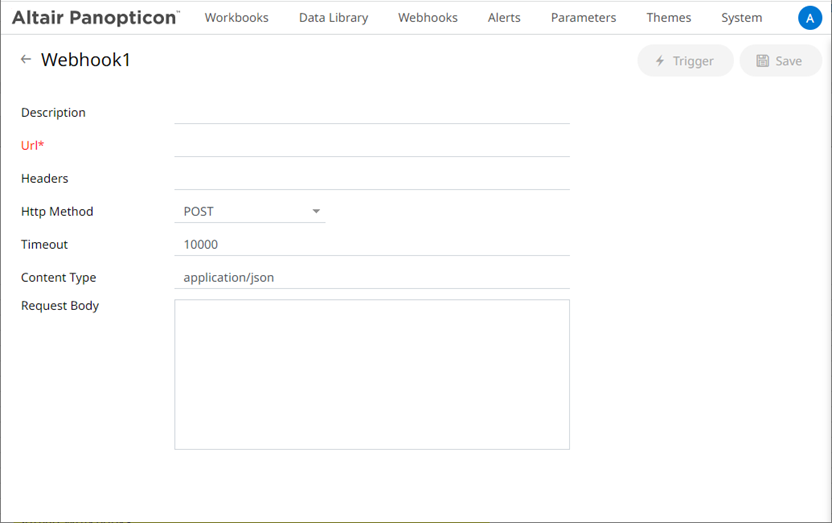The height and width of the screenshot is (523, 832).
Task: Click into the Url input field
Action: [x=372, y=146]
